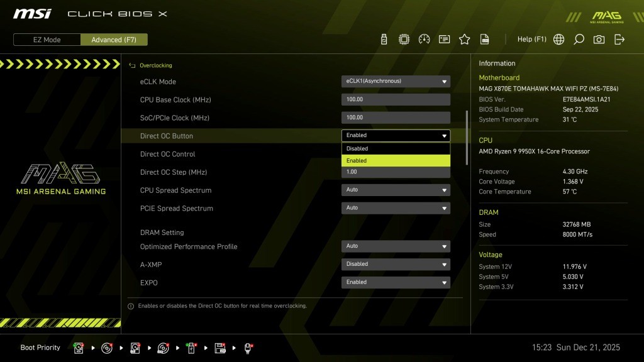Open the Favorites star icon

point(464,40)
